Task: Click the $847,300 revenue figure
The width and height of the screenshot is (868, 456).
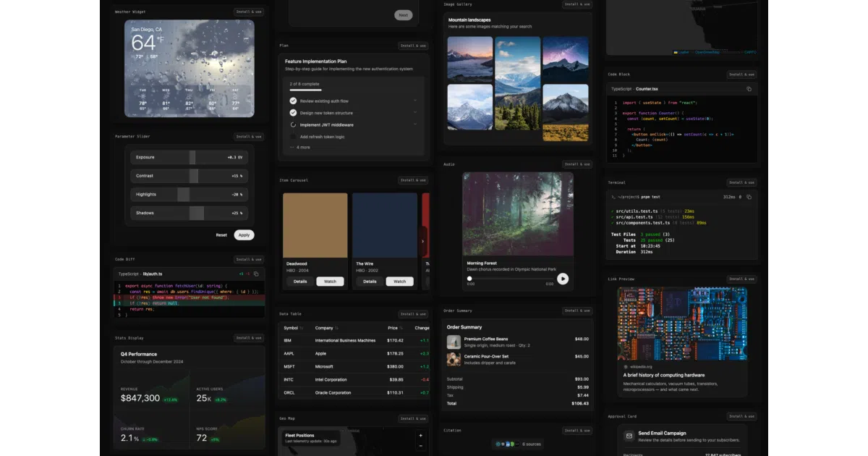Action: 140,398
